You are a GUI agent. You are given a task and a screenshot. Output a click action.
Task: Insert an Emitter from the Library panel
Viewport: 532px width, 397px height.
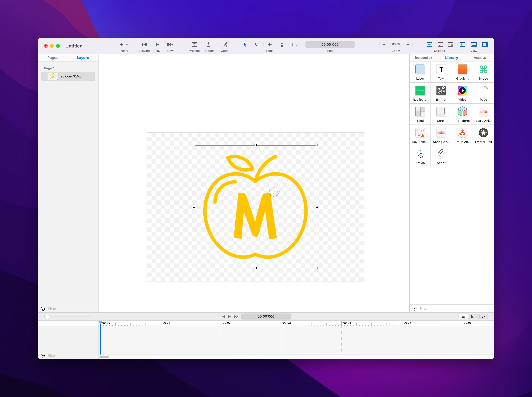coord(441,93)
